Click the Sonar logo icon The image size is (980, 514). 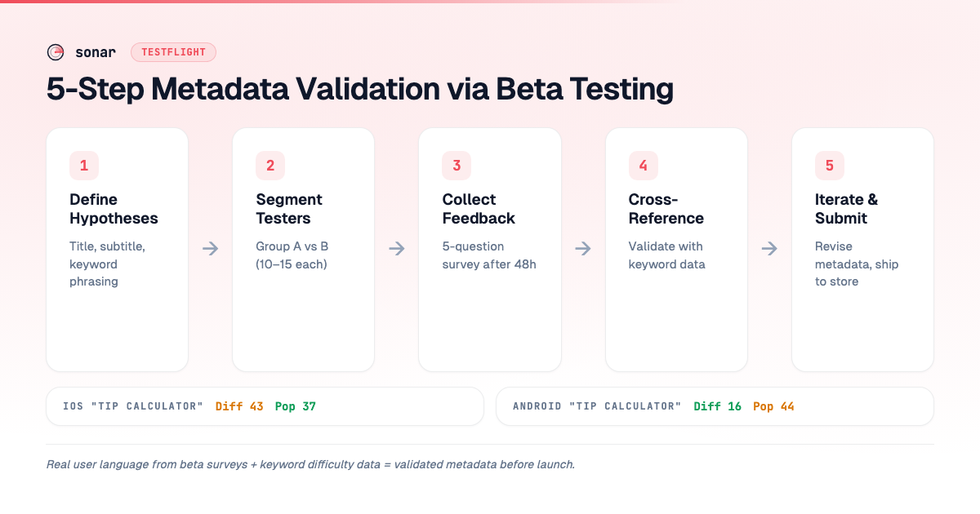pyautogui.click(x=56, y=52)
